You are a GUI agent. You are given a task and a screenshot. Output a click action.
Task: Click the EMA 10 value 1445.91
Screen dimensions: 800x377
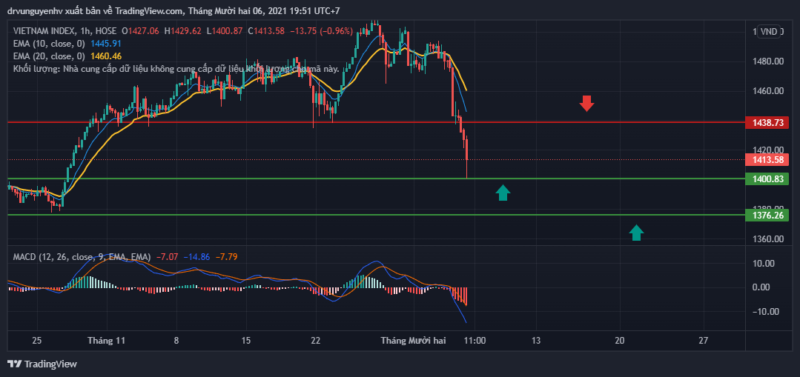[x=106, y=43]
